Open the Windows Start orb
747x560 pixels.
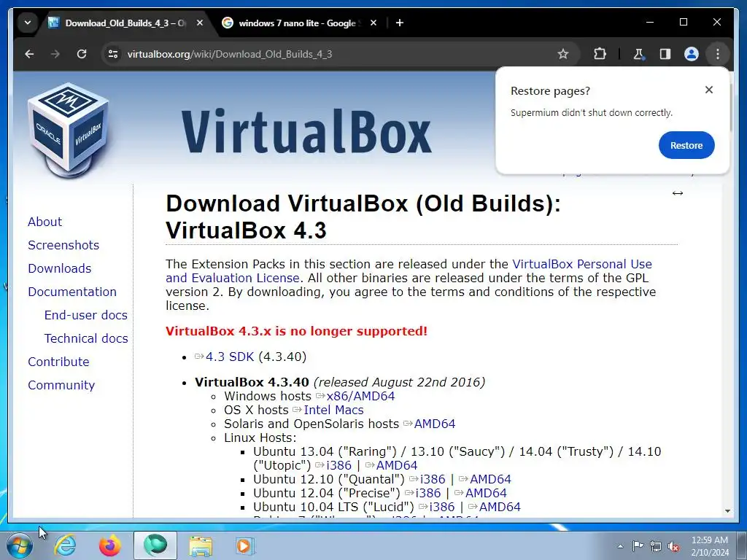[20, 545]
